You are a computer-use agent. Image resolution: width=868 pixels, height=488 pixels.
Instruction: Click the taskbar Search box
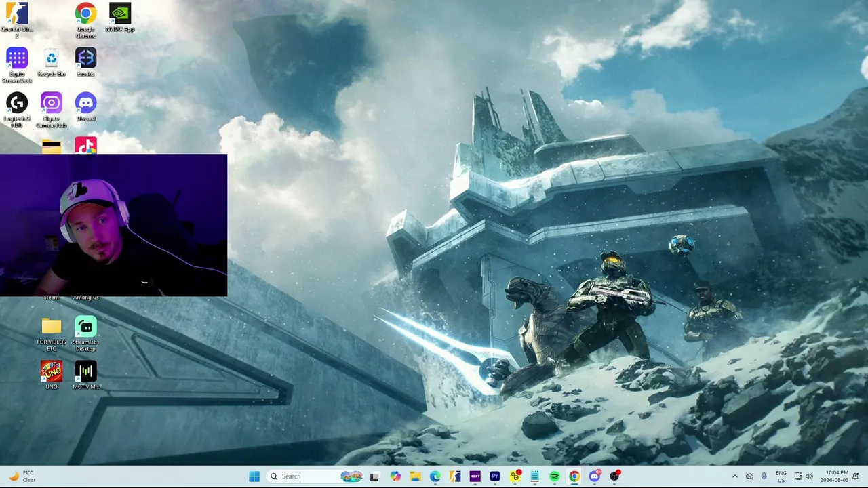click(315, 476)
